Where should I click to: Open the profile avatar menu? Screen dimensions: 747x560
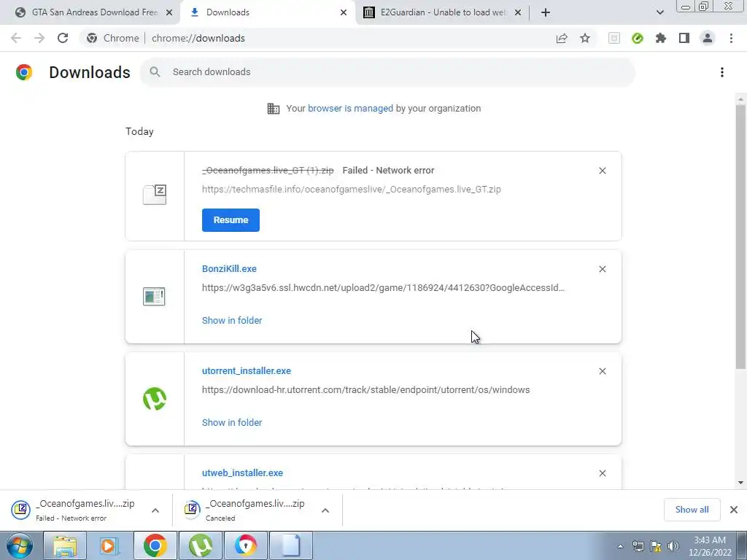click(x=708, y=38)
